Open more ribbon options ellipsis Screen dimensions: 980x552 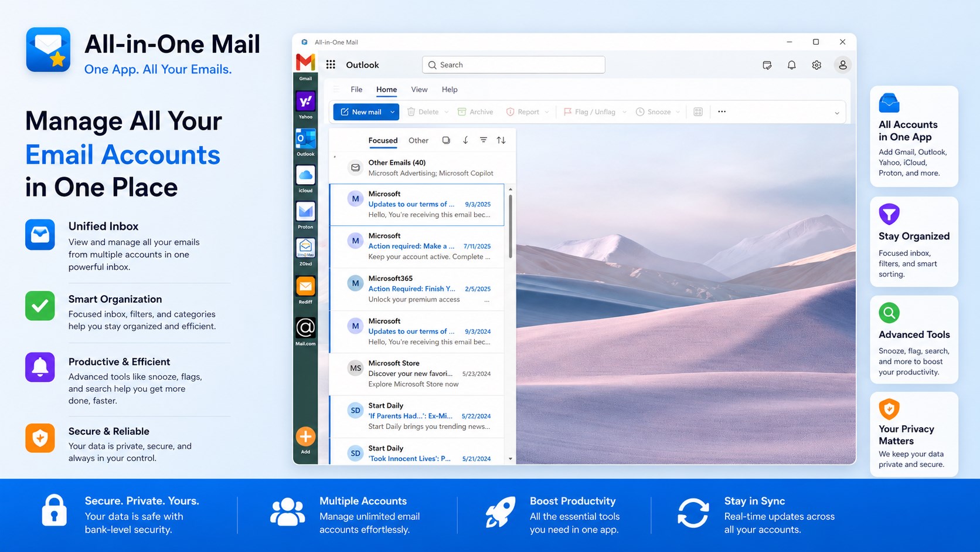722,111
